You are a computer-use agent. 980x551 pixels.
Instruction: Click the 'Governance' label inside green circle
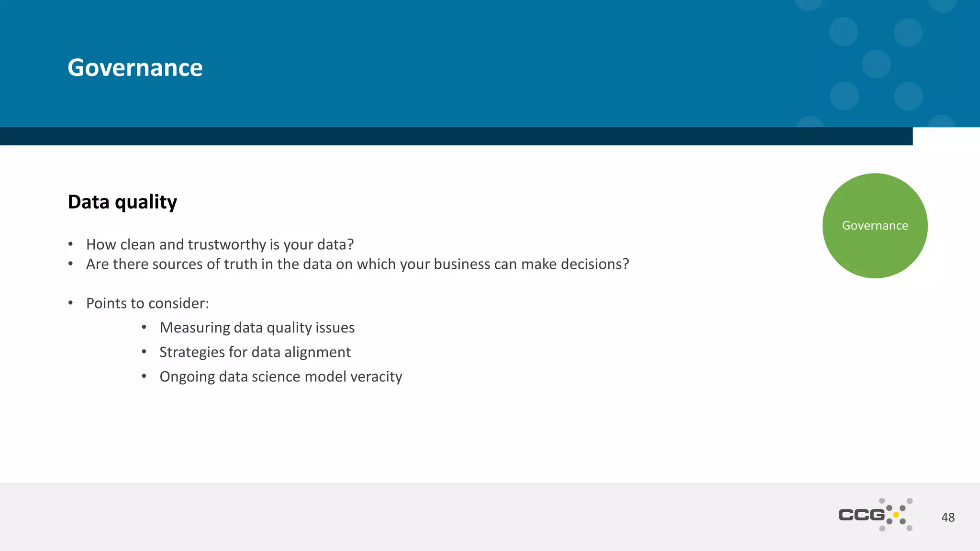click(875, 225)
